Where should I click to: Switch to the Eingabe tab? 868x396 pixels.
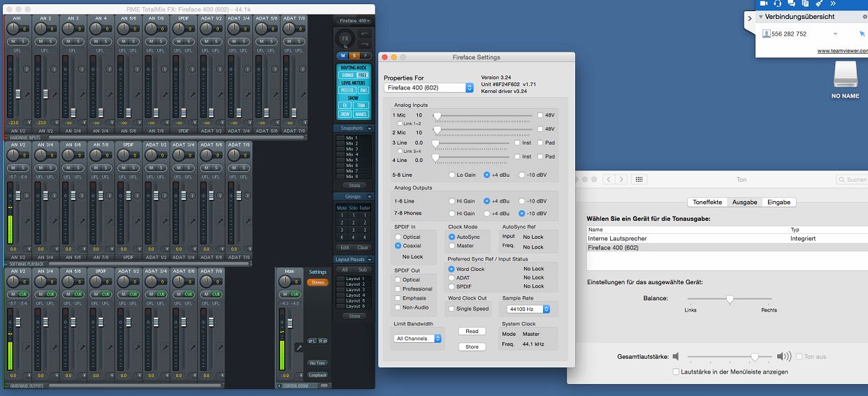(x=779, y=202)
